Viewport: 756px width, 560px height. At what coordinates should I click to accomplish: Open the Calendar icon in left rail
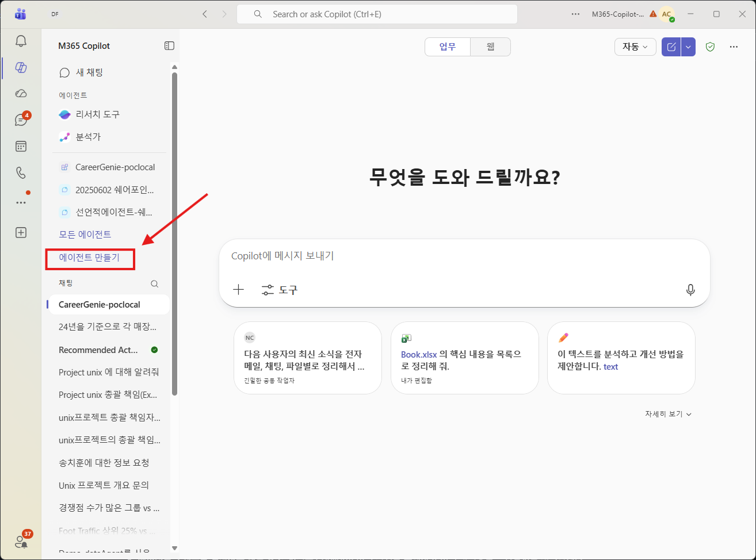21,147
